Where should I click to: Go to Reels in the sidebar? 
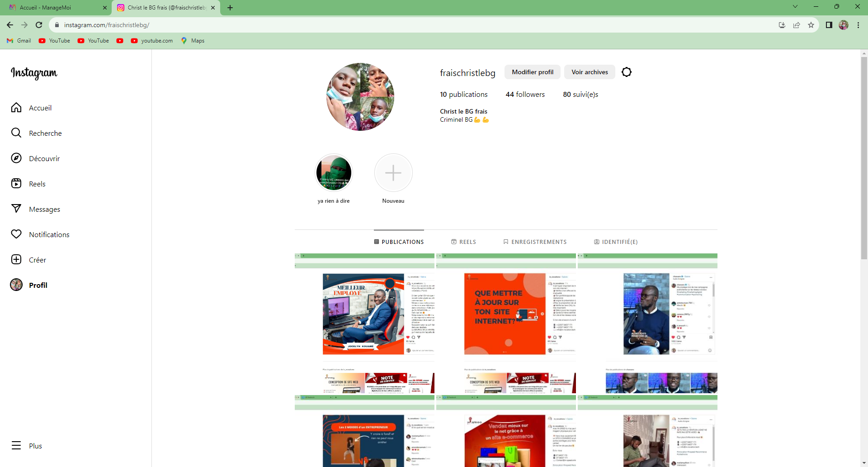tap(16, 184)
